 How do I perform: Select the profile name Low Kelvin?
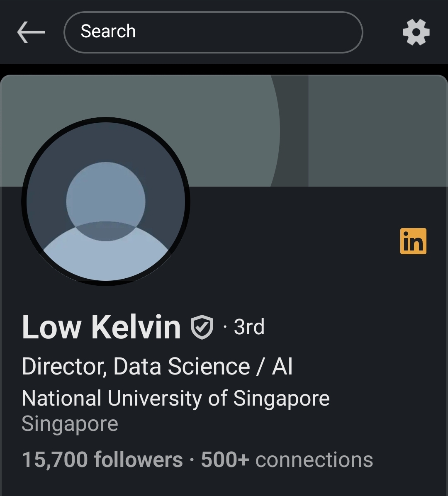[x=101, y=327]
